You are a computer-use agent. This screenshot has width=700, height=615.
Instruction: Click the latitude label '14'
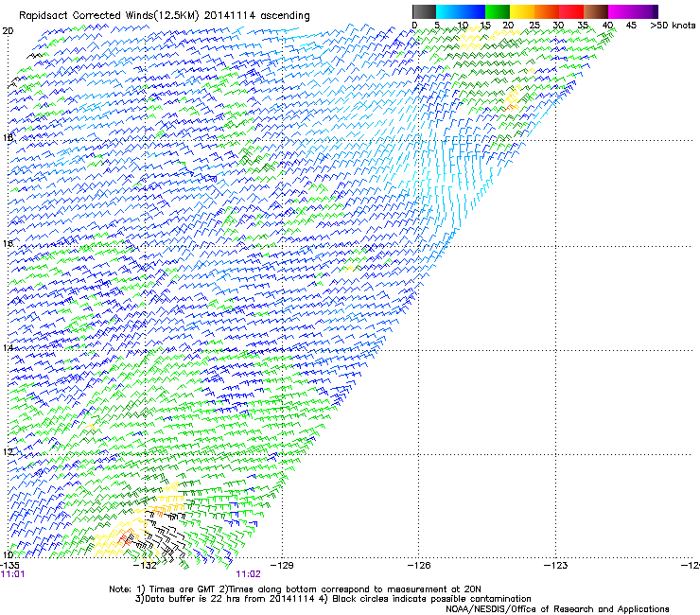pyautogui.click(x=8, y=347)
